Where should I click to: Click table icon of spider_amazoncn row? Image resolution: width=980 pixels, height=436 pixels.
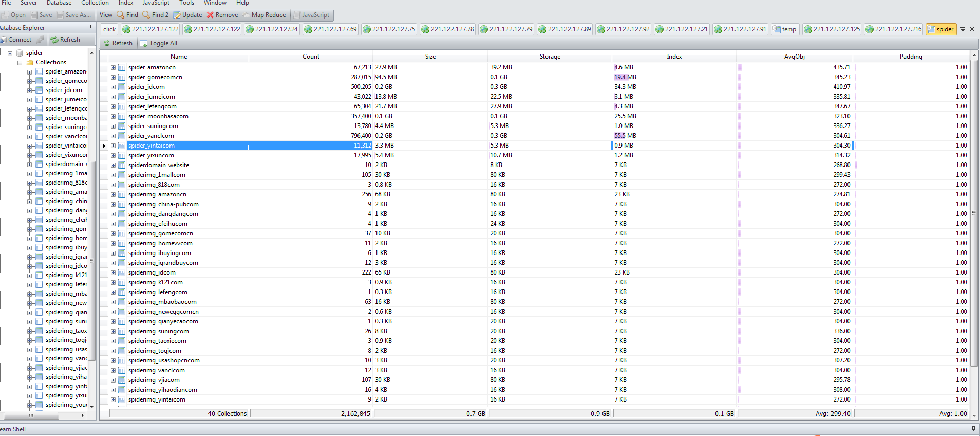coord(122,67)
